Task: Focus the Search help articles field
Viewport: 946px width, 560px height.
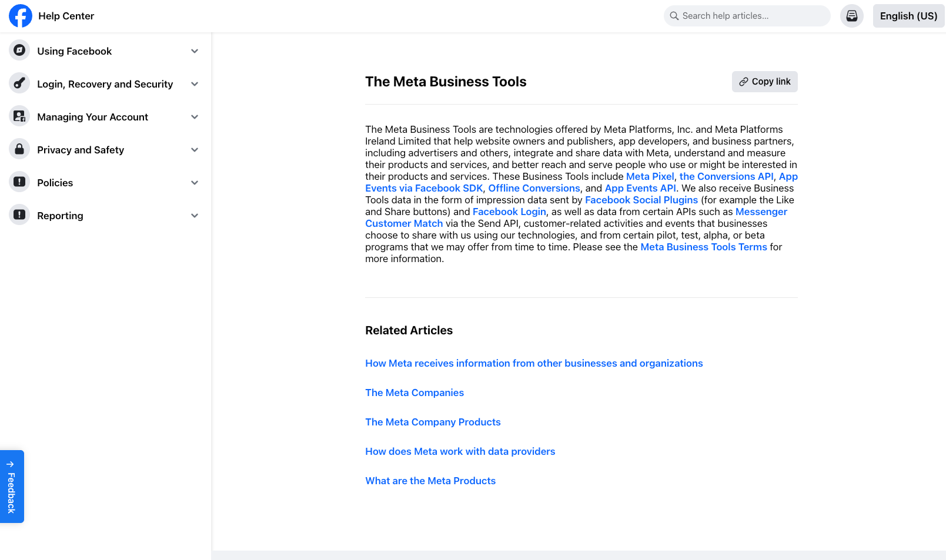Action: pyautogui.click(x=747, y=16)
